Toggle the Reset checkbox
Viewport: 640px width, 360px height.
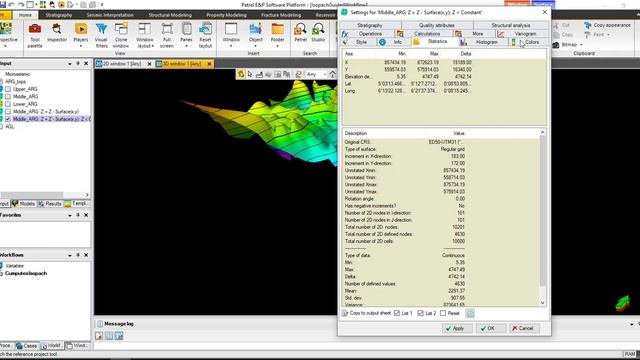tap(443, 313)
